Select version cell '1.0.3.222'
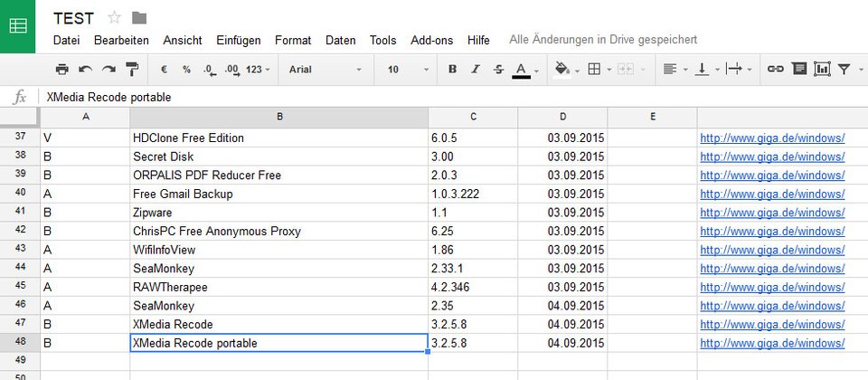 point(473,194)
